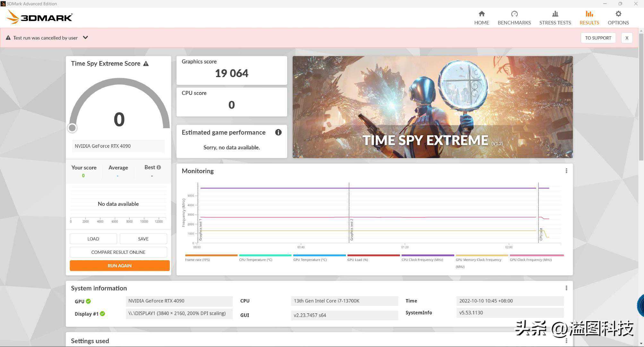Open the Home tab icon
644x347 pixels.
point(481,14)
